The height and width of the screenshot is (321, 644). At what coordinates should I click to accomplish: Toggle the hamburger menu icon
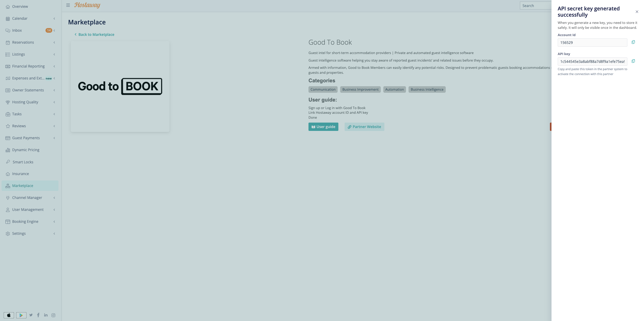click(x=68, y=5)
